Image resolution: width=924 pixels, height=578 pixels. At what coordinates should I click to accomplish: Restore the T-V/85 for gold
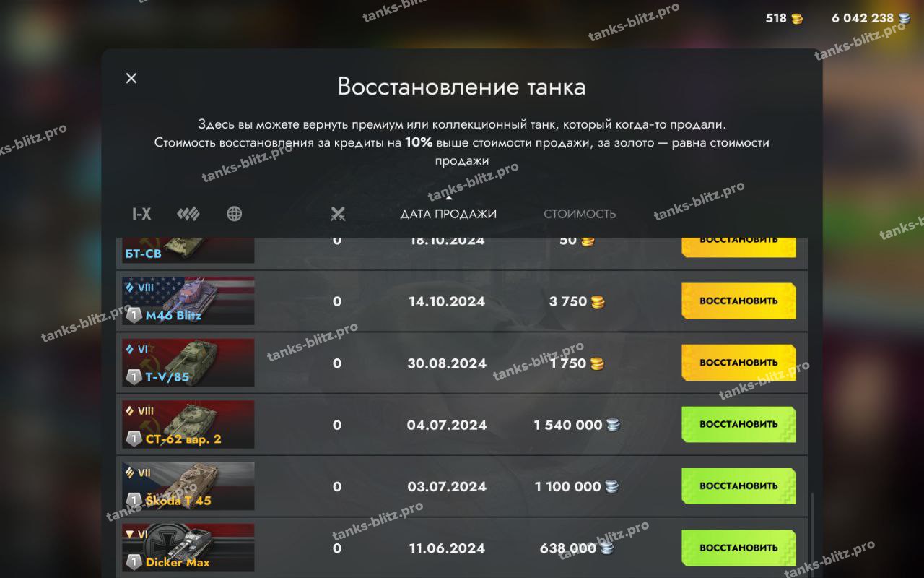(x=738, y=363)
